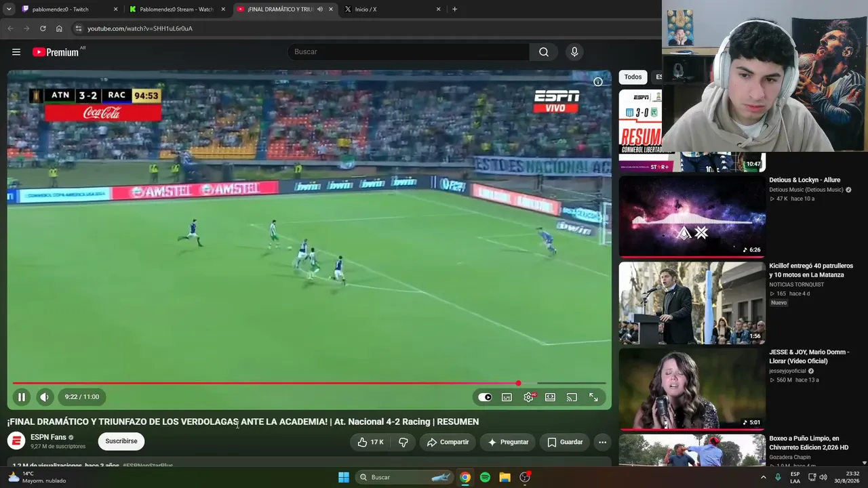Screen dimensions: 868x488
Task: Cast the video to a TV
Action: coord(572,397)
